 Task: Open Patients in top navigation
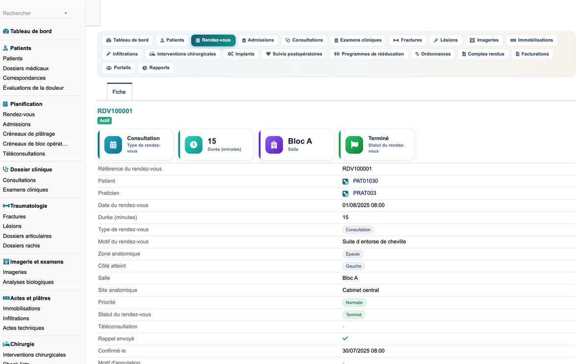(172, 40)
